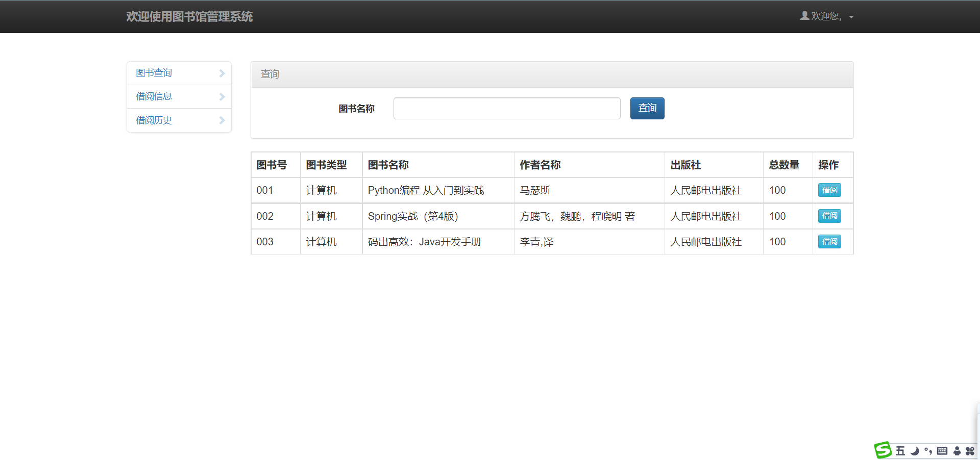
Task: Open the four-leaf toolbox icon on IME bar
Action: click(970, 451)
